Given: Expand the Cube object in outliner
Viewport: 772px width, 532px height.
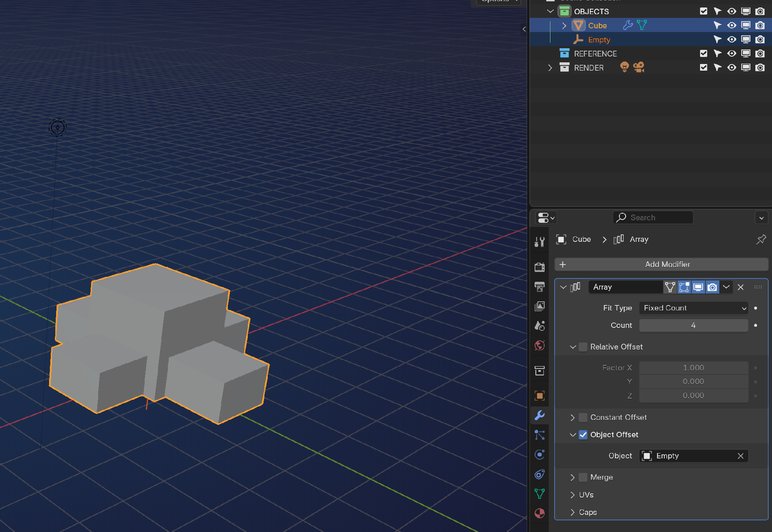Looking at the screenshot, I should (564, 25).
